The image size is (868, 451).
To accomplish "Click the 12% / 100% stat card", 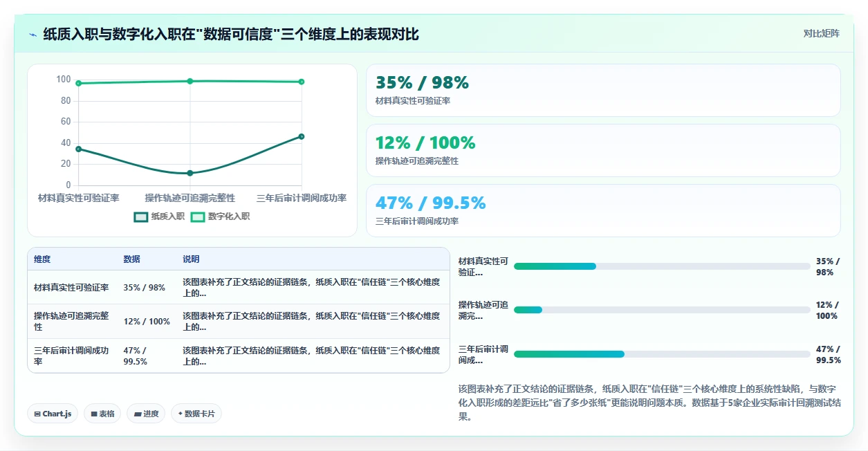I will coord(603,151).
